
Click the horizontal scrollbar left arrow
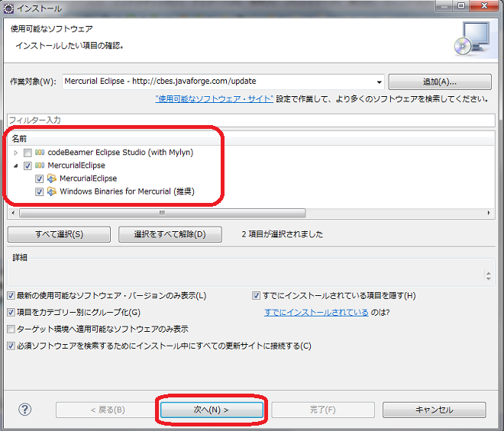point(13,213)
